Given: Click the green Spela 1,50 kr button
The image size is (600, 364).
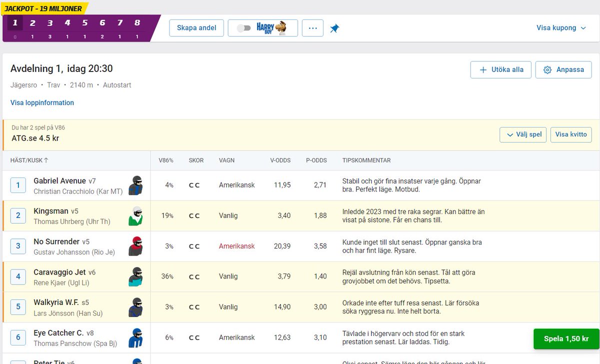Looking at the screenshot, I should point(566,338).
